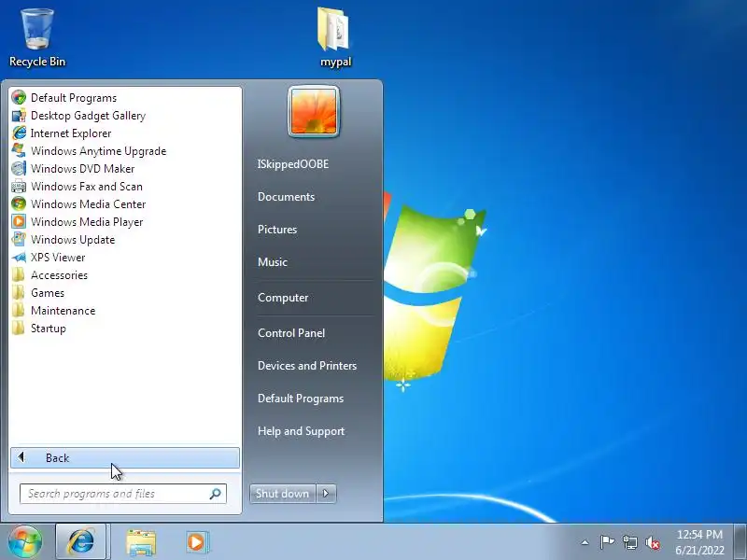Open Computer from the Start menu
This screenshot has width=747, height=560.
(x=283, y=298)
